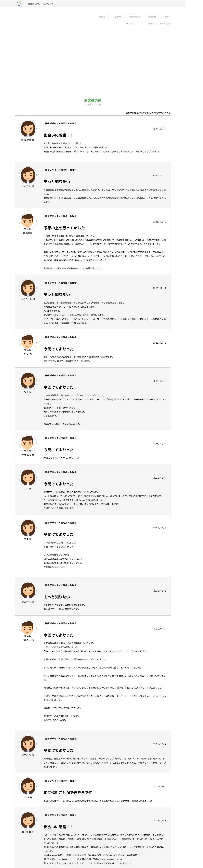Click avatar of リエ 様

(x=28, y=380)
